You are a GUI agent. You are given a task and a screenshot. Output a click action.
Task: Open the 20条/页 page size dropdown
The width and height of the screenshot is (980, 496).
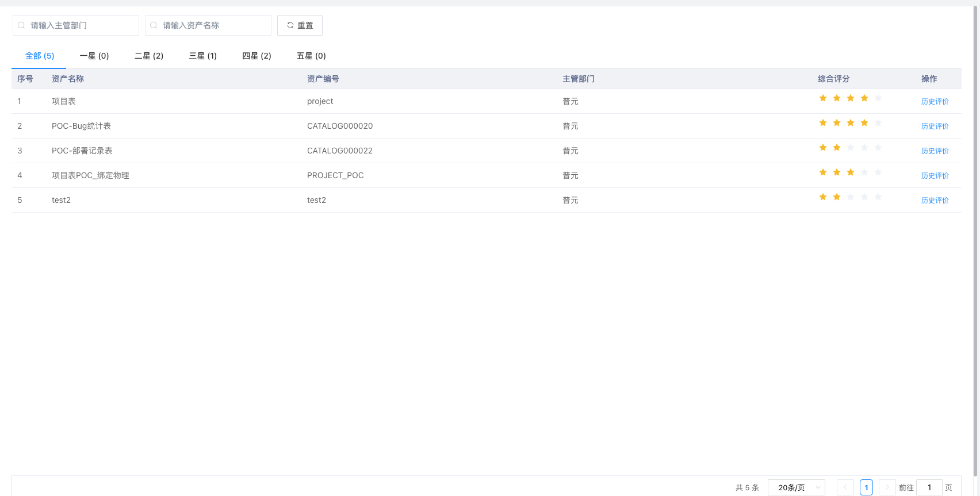click(x=796, y=487)
